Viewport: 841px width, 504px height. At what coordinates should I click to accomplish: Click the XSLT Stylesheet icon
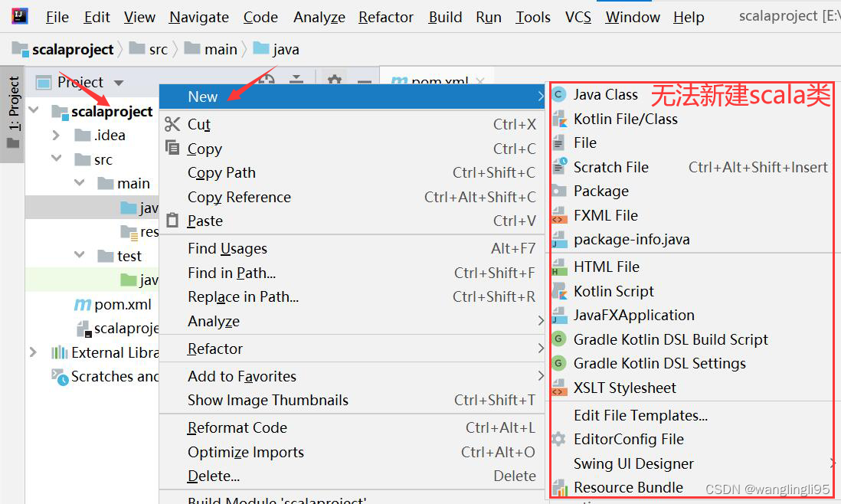[559, 387]
